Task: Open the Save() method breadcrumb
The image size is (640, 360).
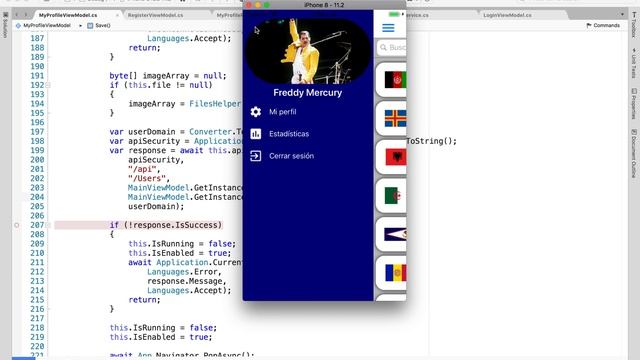Action: [x=99, y=25]
